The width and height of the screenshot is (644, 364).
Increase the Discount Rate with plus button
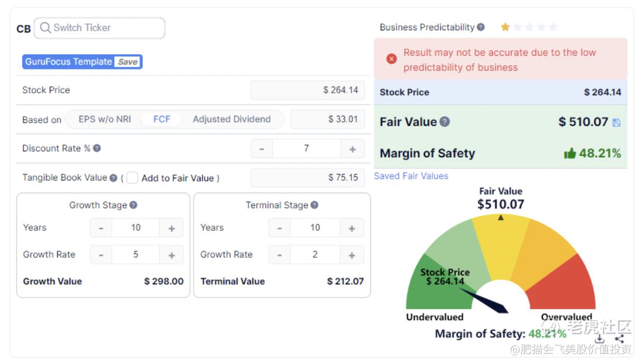click(353, 149)
